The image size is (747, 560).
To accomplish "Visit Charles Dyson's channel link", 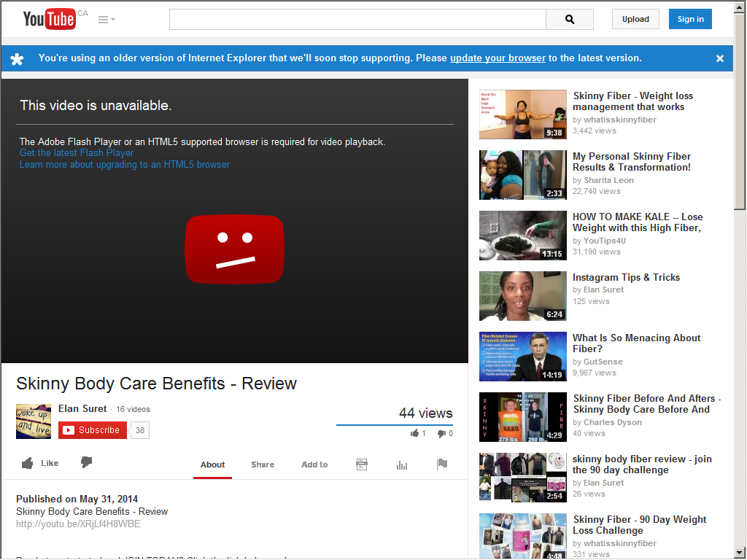I will click(613, 422).
